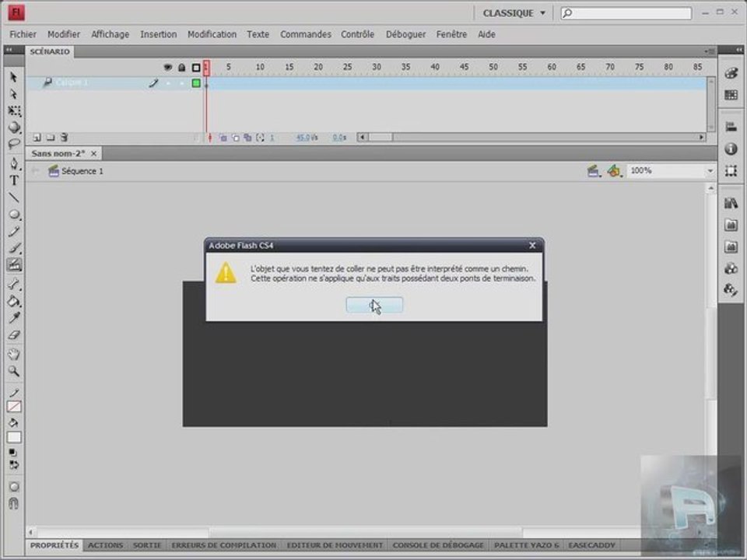The width and height of the screenshot is (747, 560).
Task: Open the Components panel icon
Action: point(731,268)
